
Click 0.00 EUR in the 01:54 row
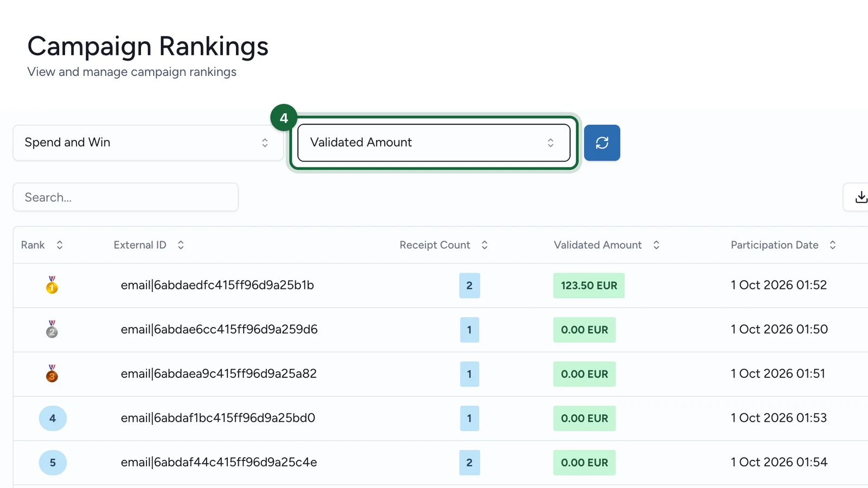pyautogui.click(x=584, y=463)
